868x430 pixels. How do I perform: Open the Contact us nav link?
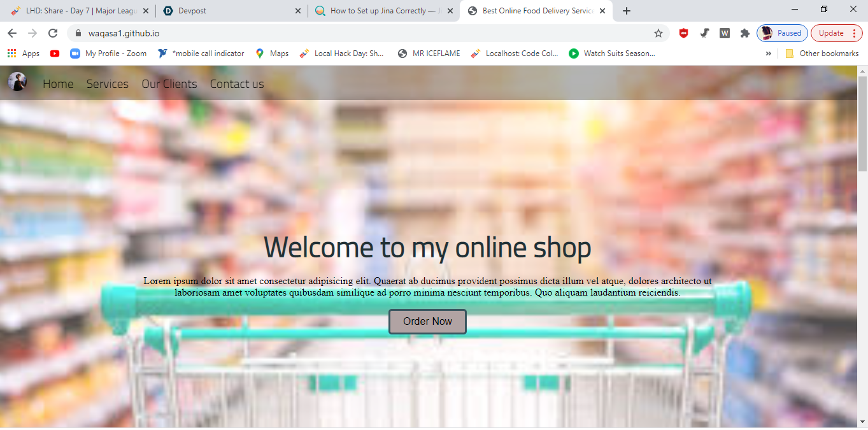pyautogui.click(x=237, y=84)
